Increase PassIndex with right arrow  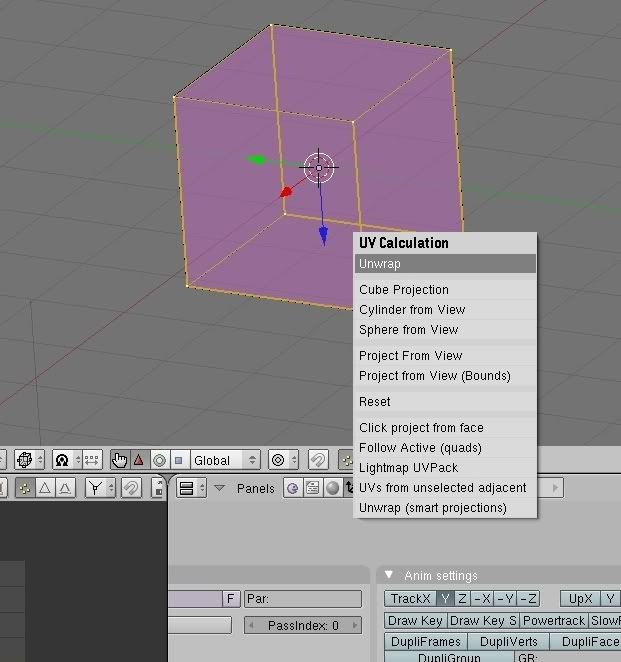(355, 625)
